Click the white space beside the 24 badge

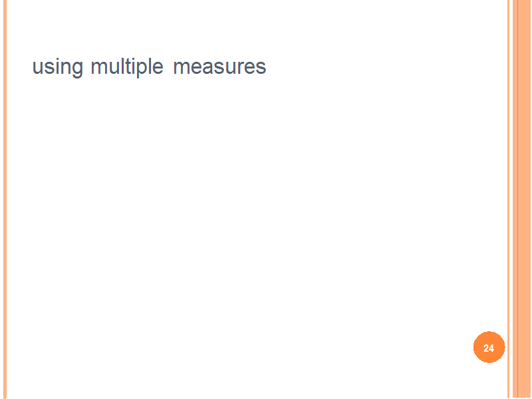[x=441, y=347]
